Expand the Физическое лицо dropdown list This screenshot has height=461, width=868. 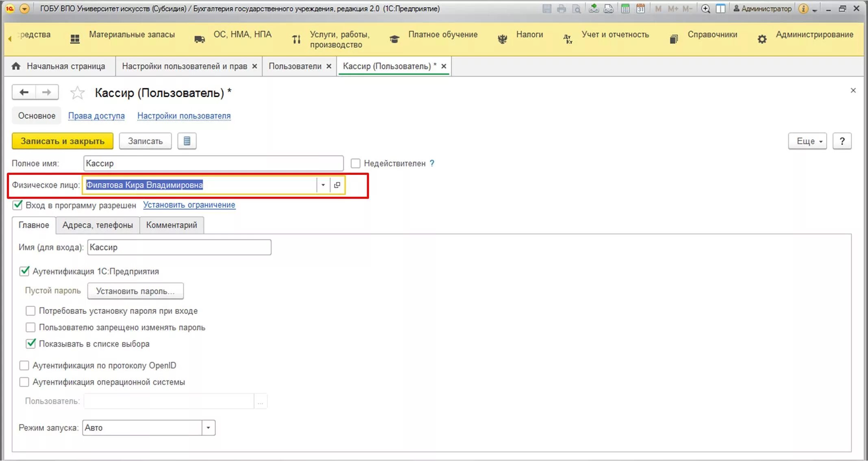(323, 185)
